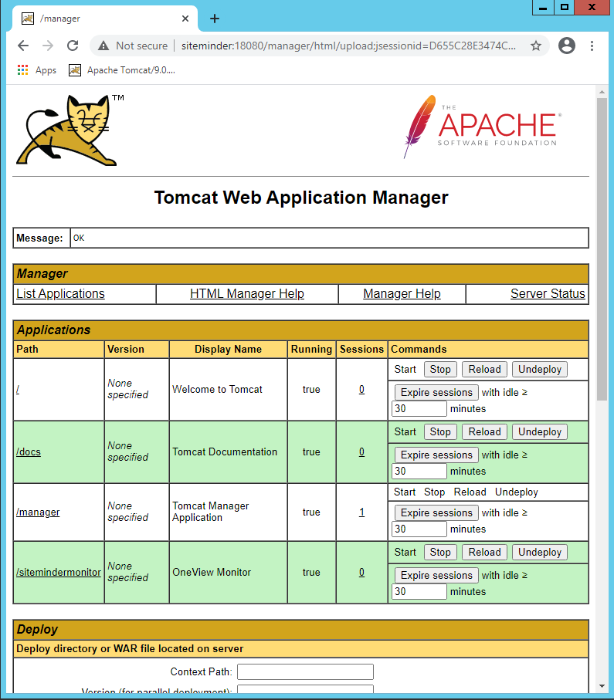The image size is (614, 700).
Task: Open the Chrome three-dot menu
Action: (x=592, y=46)
